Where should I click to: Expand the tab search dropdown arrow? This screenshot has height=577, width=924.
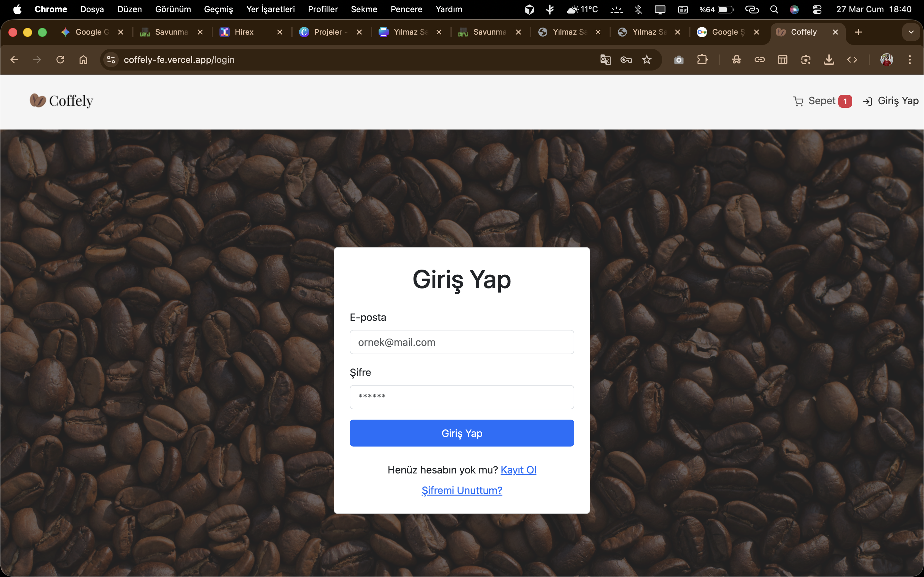pyautogui.click(x=911, y=32)
